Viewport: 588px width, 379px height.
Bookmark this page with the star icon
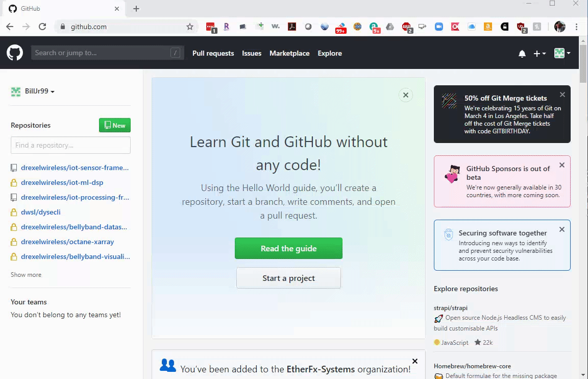click(190, 27)
